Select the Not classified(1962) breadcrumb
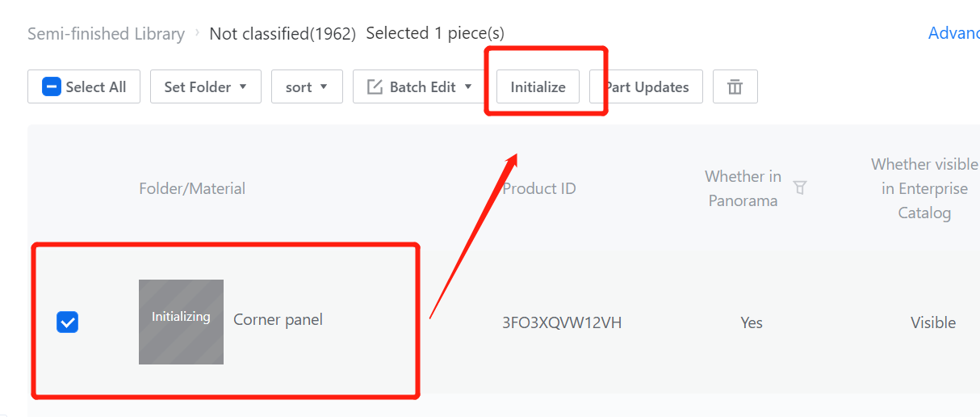This screenshot has height=417, width=980. click(x=283, y=34)
